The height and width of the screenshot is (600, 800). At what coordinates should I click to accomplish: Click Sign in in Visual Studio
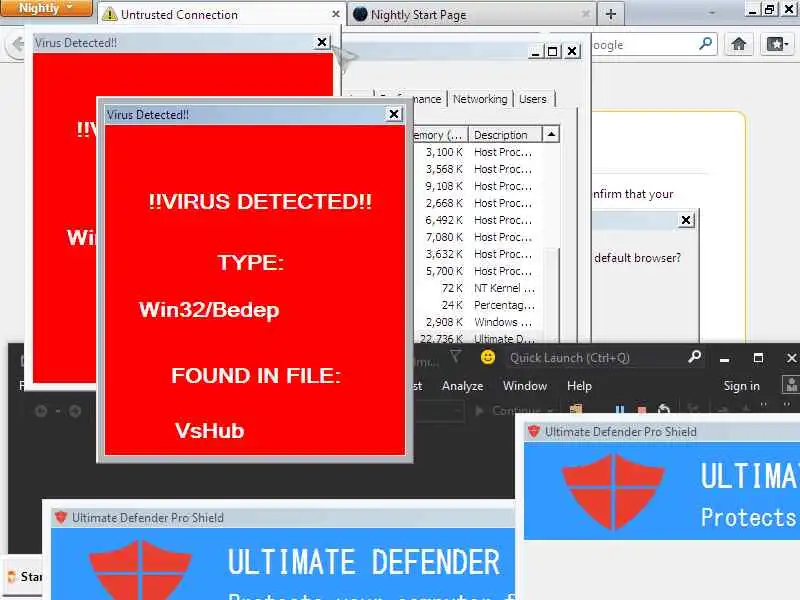[741, 386]
